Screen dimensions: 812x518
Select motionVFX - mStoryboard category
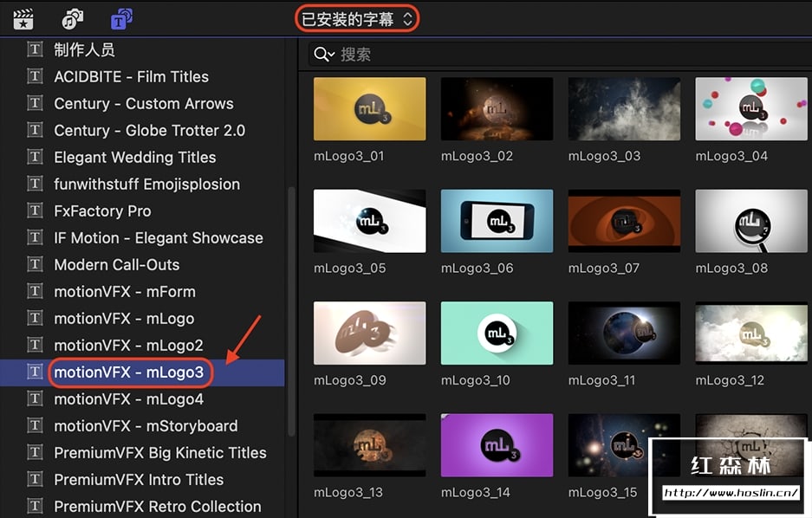click(142, 426)
